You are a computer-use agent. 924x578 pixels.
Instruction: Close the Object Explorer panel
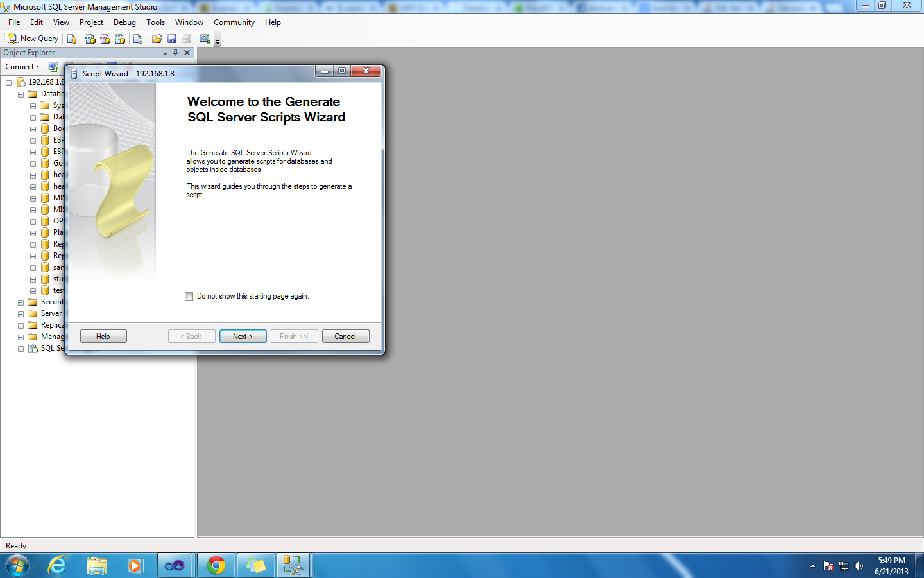(187, 53)
